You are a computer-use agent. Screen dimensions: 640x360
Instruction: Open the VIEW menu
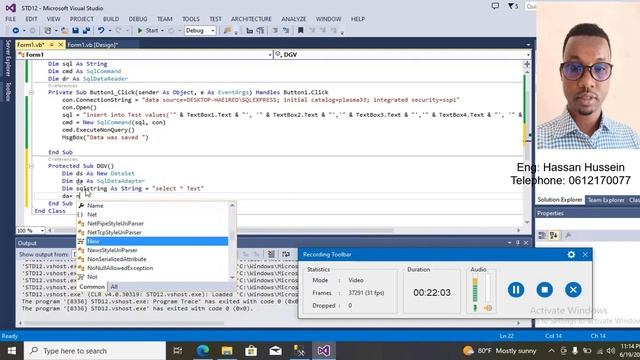pyautogui.click(x=53, y=19)
